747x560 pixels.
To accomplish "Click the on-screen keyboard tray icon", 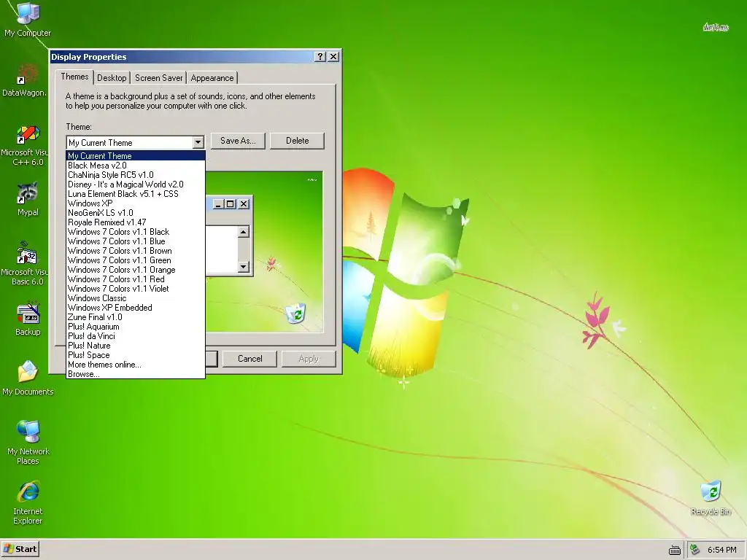I will pyautogui.click(x=675, y=550).
